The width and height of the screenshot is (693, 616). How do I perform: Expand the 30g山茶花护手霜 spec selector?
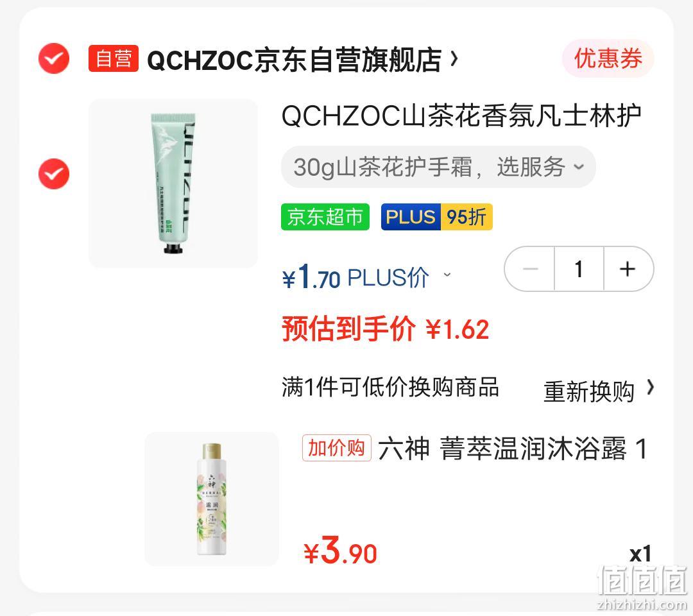pyautogui.click(x=438, y=167)
